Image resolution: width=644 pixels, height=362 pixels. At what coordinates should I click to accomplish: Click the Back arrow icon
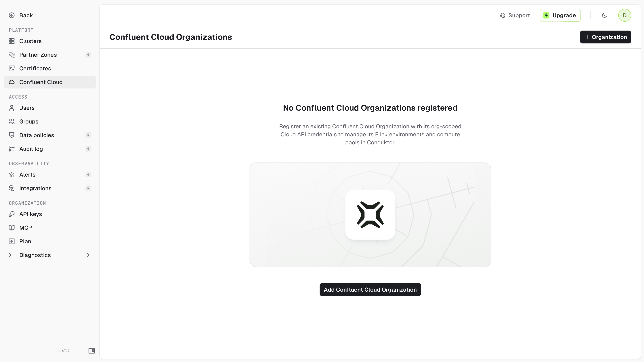[12, 15]
